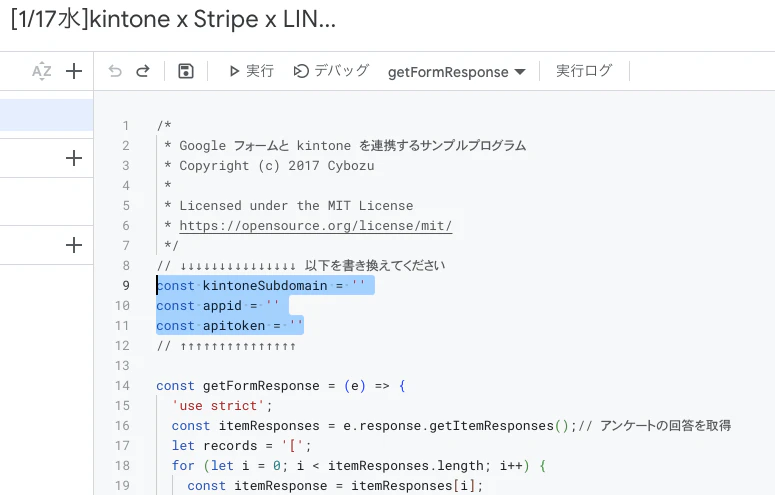Place cursor on const apitoken line
775x495 pixels.
pos(229,326)
